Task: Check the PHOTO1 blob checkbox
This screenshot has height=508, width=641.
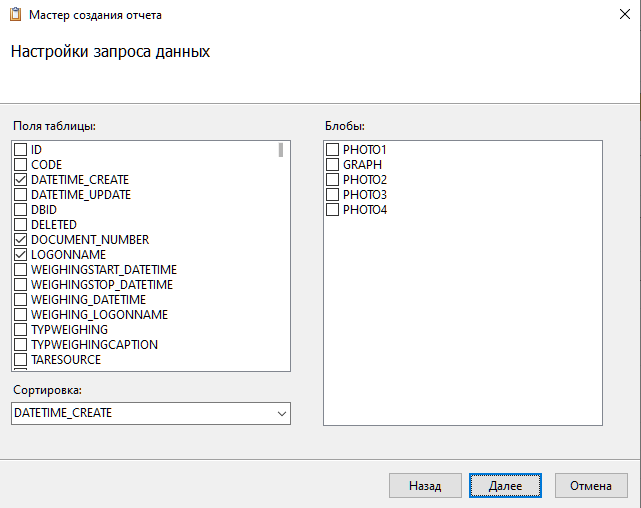Action: [333, 150]
